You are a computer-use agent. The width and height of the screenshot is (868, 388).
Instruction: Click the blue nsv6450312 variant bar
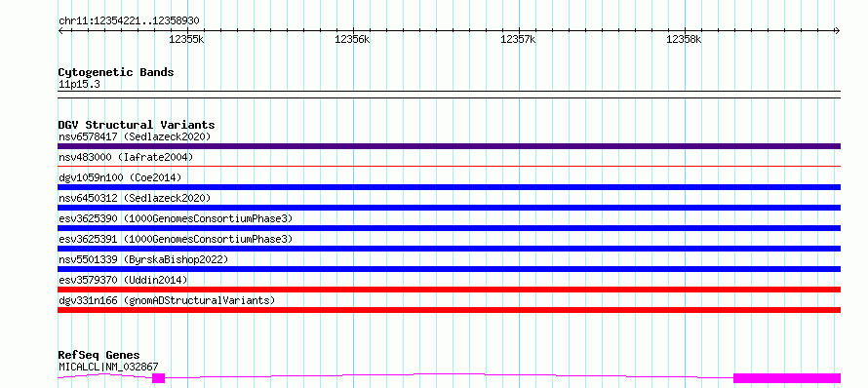(x=449, y=208)
